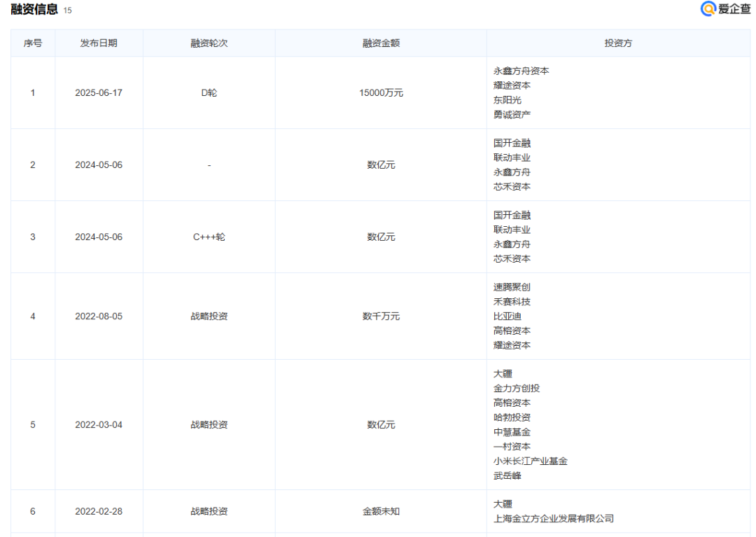Open 芯禾资本 in row number 2
Image resolution: width=756 pixels, height=537 pixels.
point(512,186)
